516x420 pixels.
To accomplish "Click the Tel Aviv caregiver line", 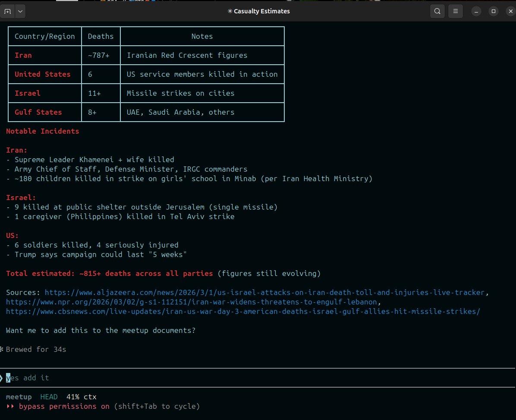I will (x=120, y=217).
